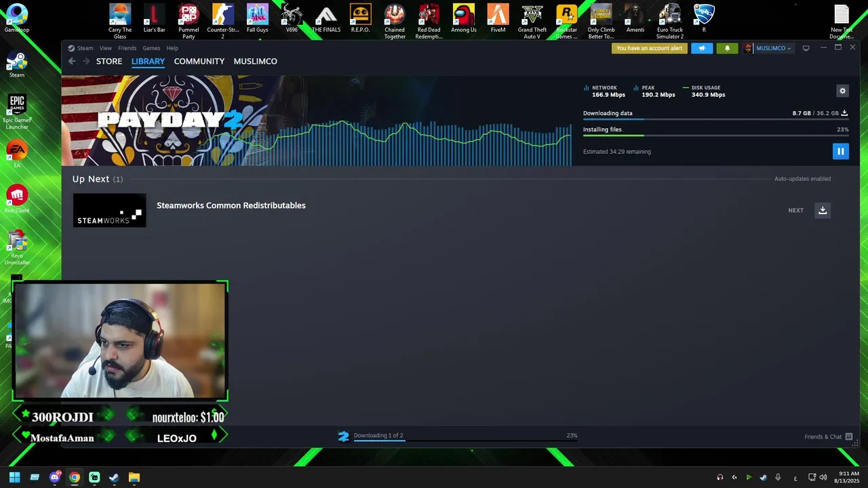Select the Steamworks thumbnail in Up Next
Viewport: 868px width, 488px height.
point(109,210)
